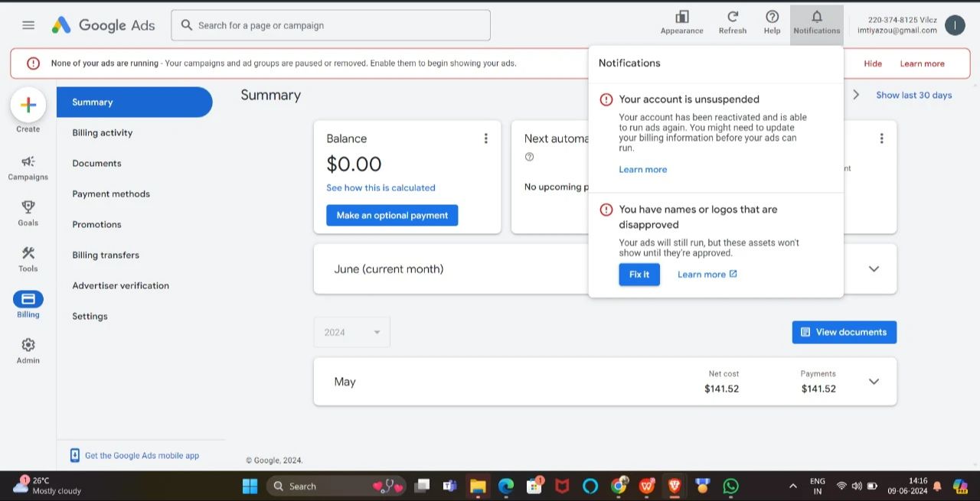
Task: Open Microsoft Edge from taskbar
Action: [x=506, y=486]
